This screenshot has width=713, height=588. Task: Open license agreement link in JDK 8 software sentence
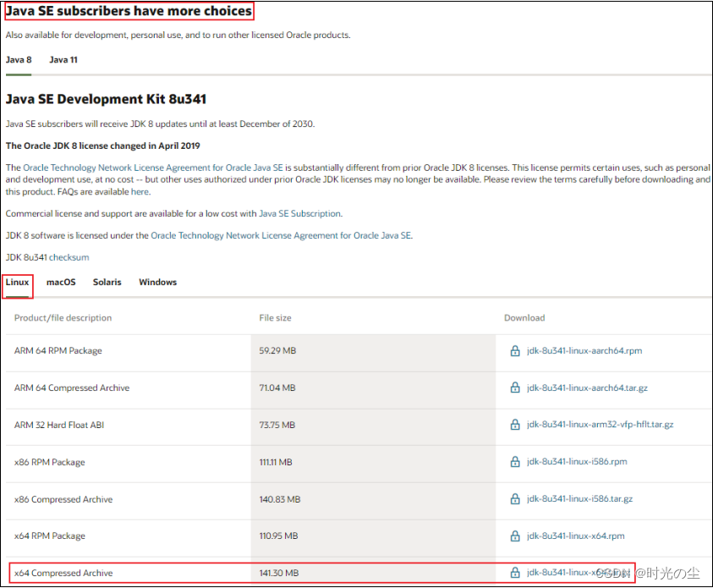pos(281,235)
